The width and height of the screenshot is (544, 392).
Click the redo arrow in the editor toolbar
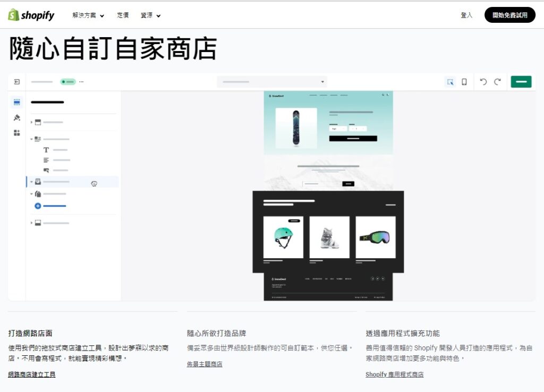497,82
